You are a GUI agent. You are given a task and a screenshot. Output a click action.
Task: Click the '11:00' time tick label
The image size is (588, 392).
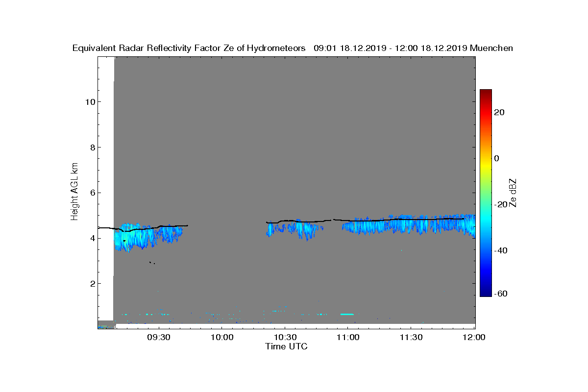click(348, 337)
